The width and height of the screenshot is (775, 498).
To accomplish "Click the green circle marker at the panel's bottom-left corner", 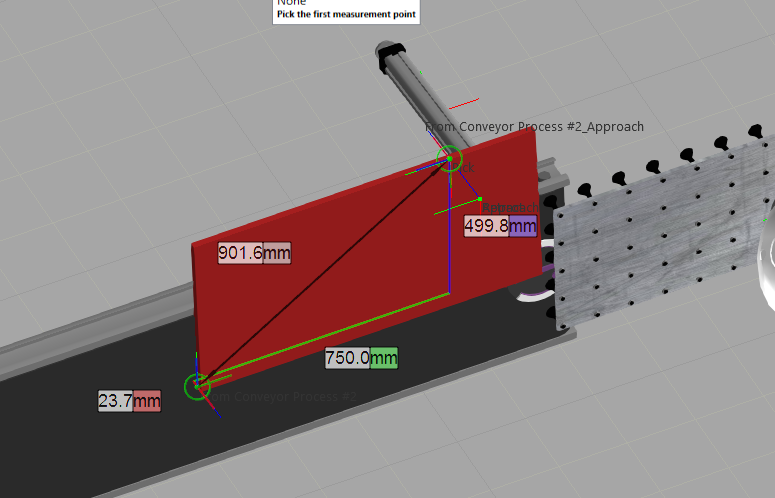I will coord(198,387).
